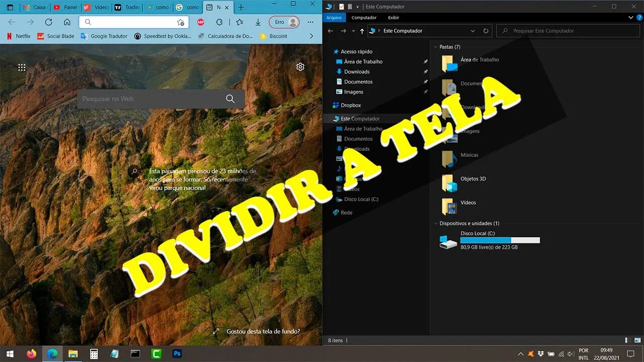644x362 pixels.
Task: Open new tab page settings gear
Action: click(x=300, y=67)
